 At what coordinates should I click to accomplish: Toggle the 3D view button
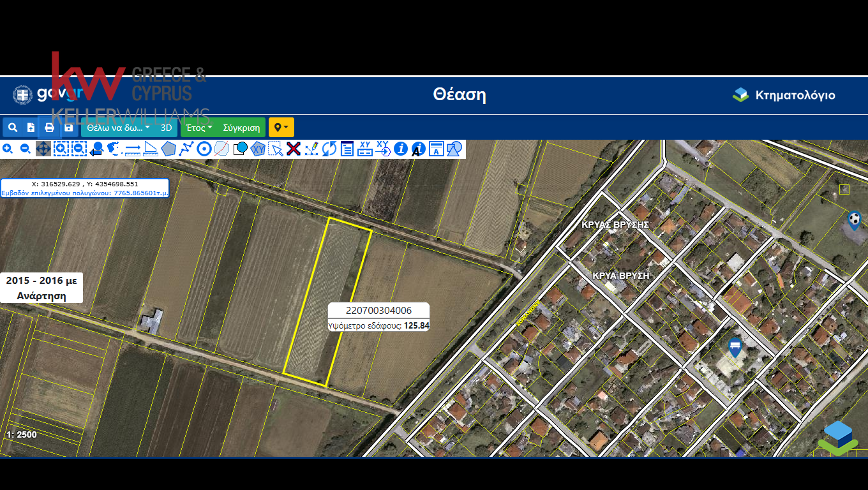167,128
